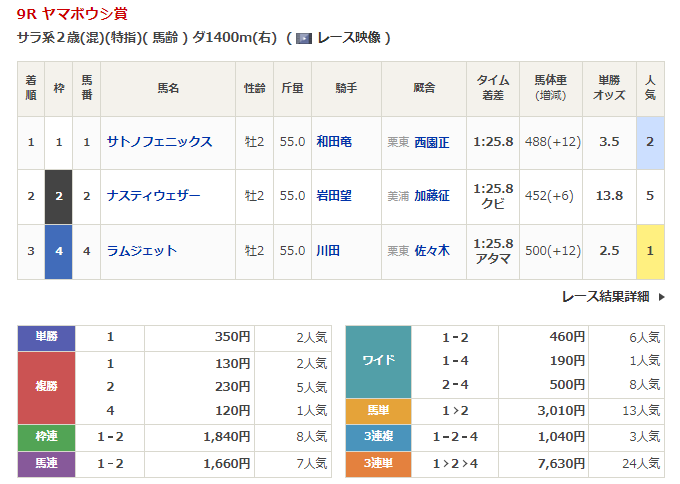Click the red 複勝 payout label
680x484 pixels.
47,387
